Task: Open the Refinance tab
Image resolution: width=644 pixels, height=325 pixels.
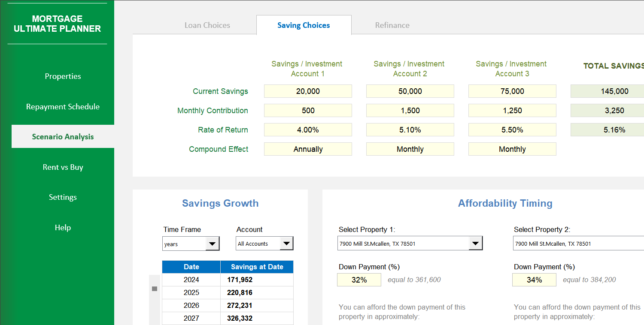Action: click(x=392, y=25)
